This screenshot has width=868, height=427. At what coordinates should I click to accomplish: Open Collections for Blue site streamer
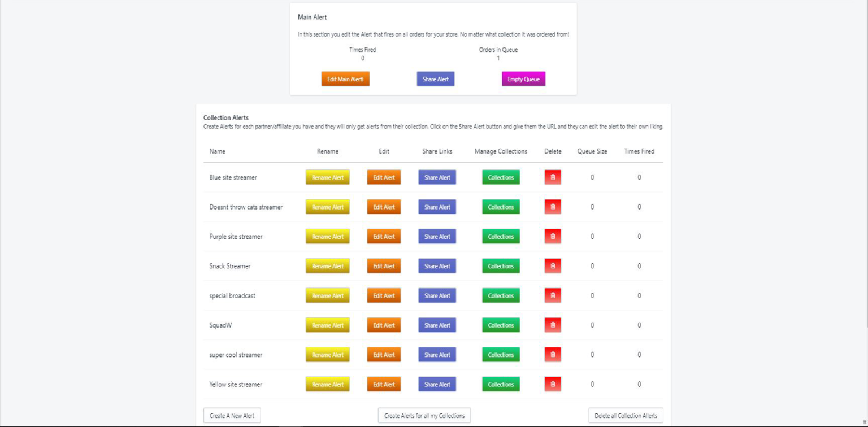501,177
